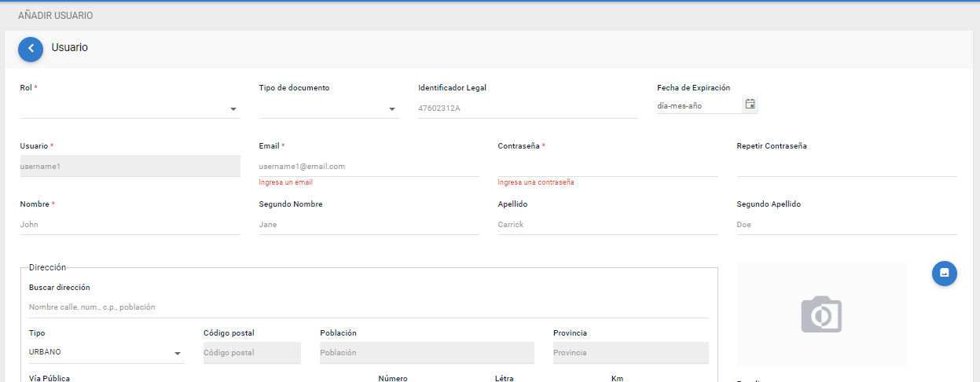
Task: Click the Usuario section heading
Action: 70,48
